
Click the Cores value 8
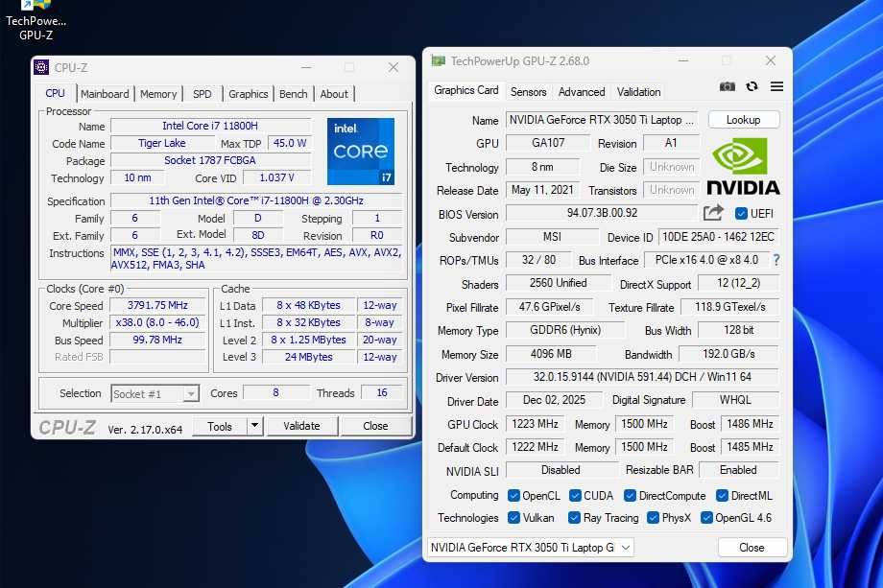pos(276,392)
